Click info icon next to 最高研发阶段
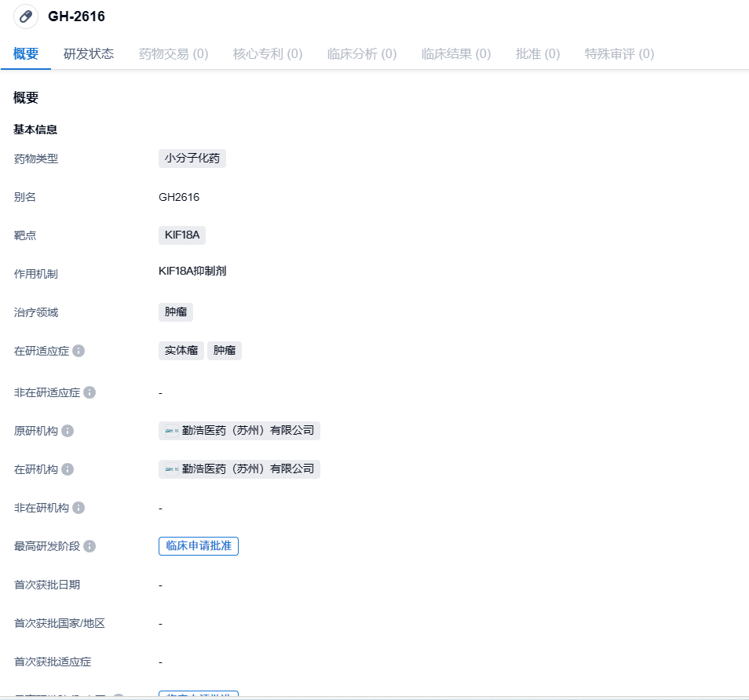 (90, 546)
